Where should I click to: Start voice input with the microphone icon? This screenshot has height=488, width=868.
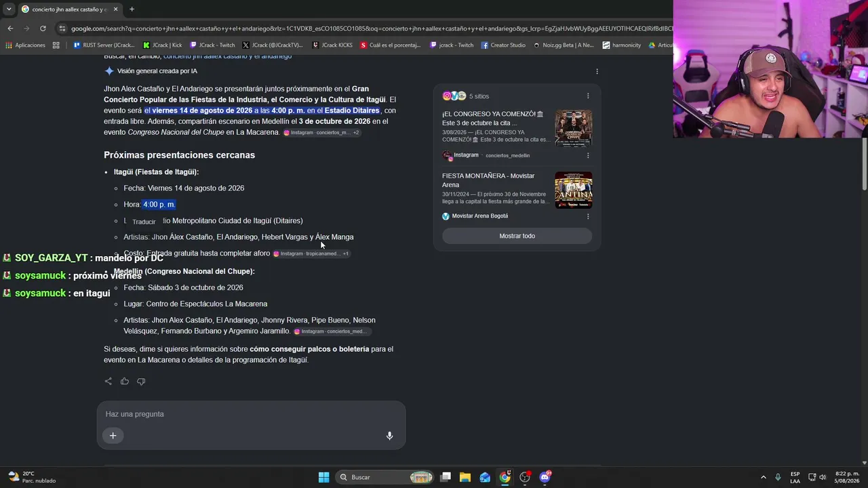pyautogui.click(x=389, y=436)
